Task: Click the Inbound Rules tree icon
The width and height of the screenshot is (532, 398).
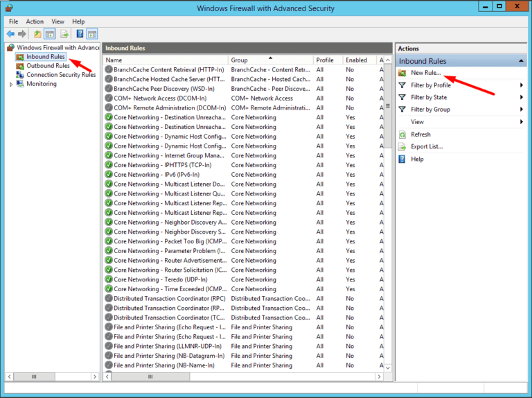Action: coord(20,57)
